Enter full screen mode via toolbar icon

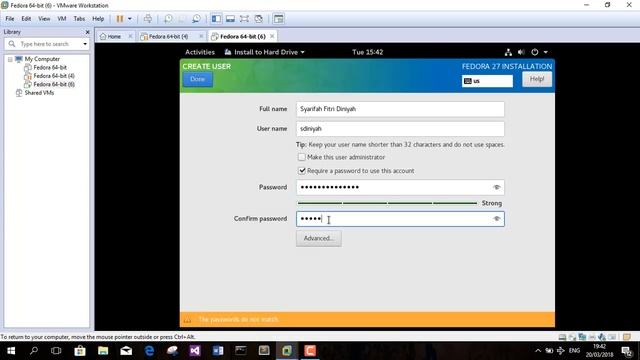pos(244,19)
